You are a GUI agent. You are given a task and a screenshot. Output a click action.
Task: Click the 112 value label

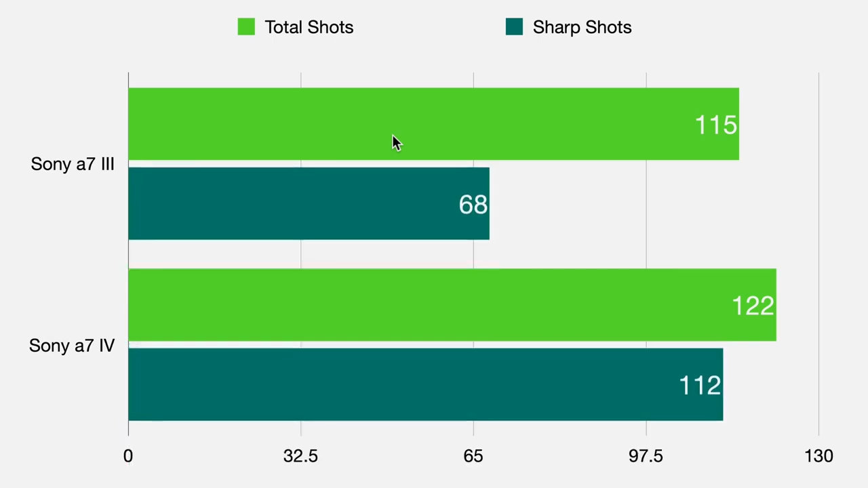pos(699,386)
